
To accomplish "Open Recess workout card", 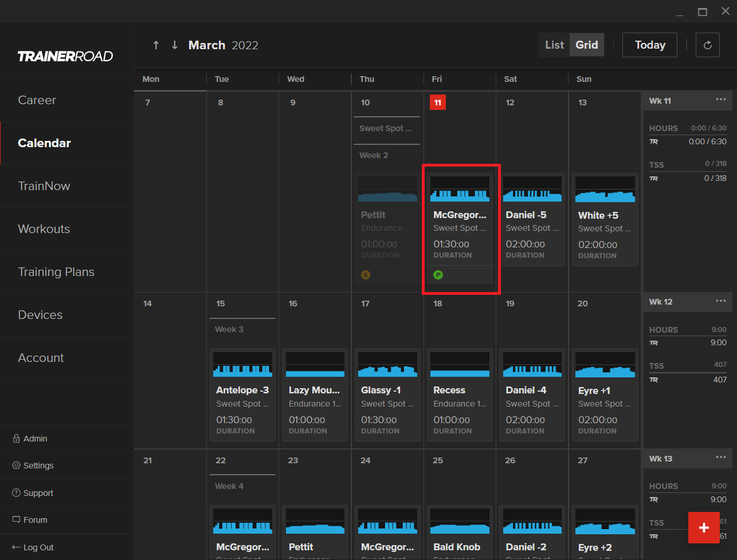I will coord(460,395).
